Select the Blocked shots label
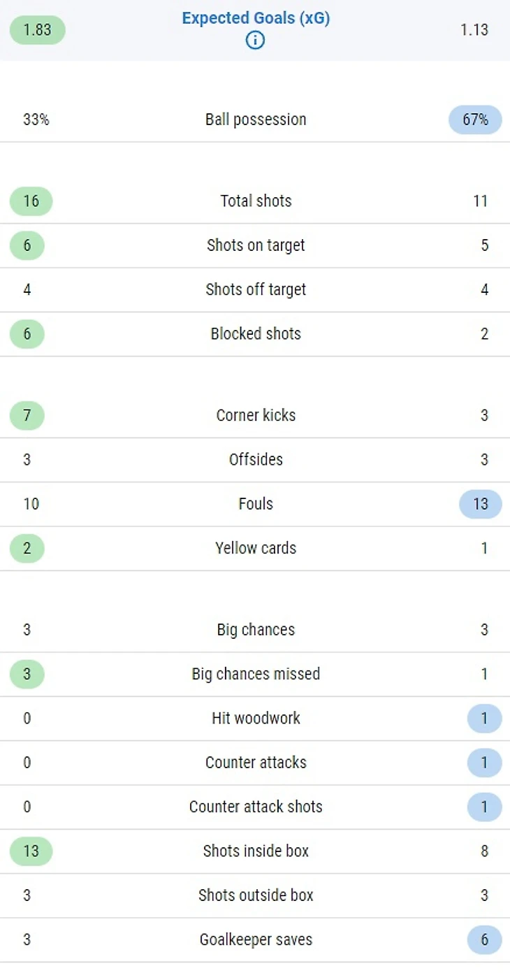 [x=256, y=333]
